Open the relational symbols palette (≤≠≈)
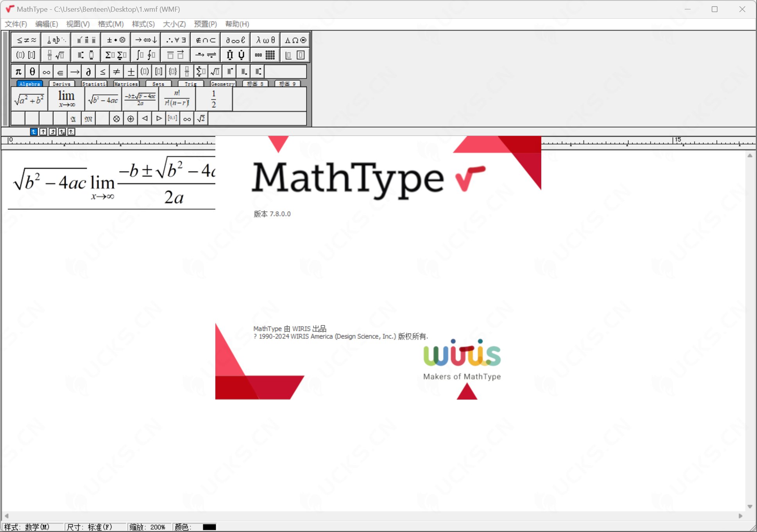The width and height of the screenshot is (757, 532). [26, 40]
